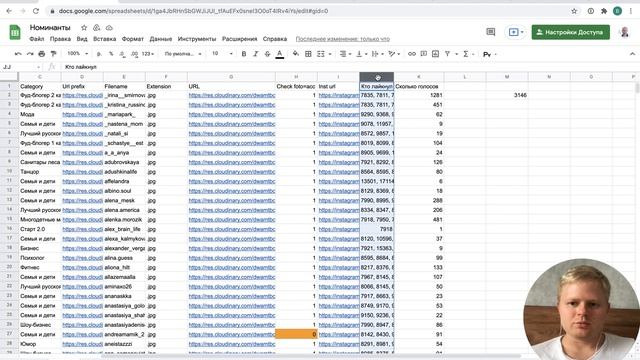Open the present/meeting button
Image resolution: width=640 pixels, height=360 pixels.
[x=516, y=32]
